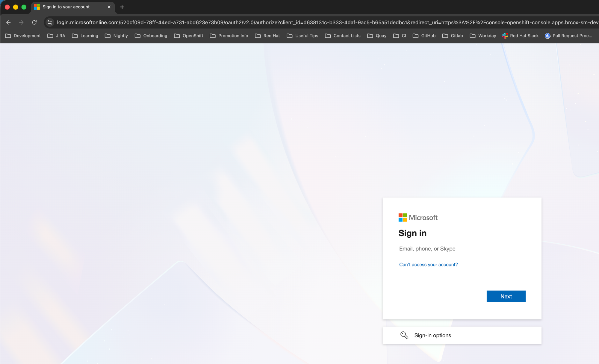
Task: Click the macOS window minimize button
Action: coord(16,7)
